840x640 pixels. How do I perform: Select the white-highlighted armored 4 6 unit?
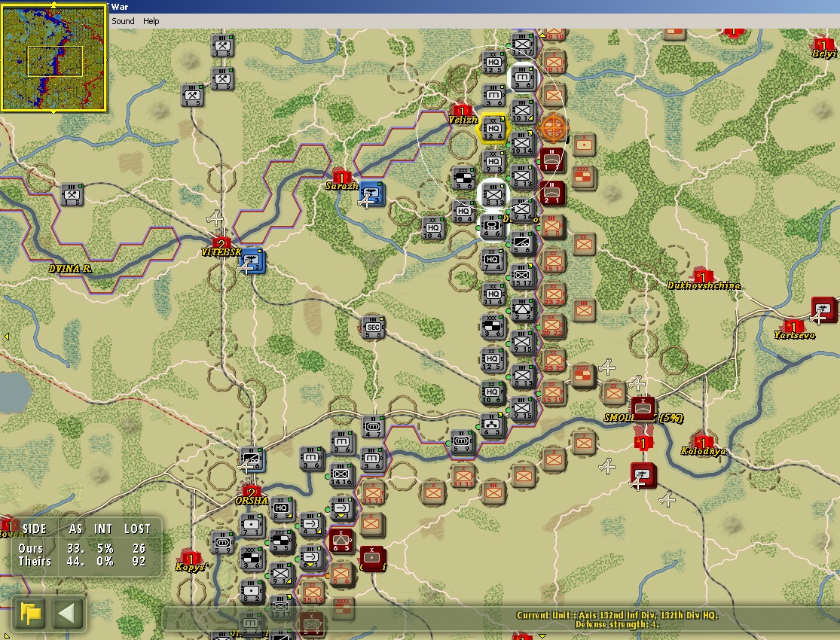[x=493, y=227]
